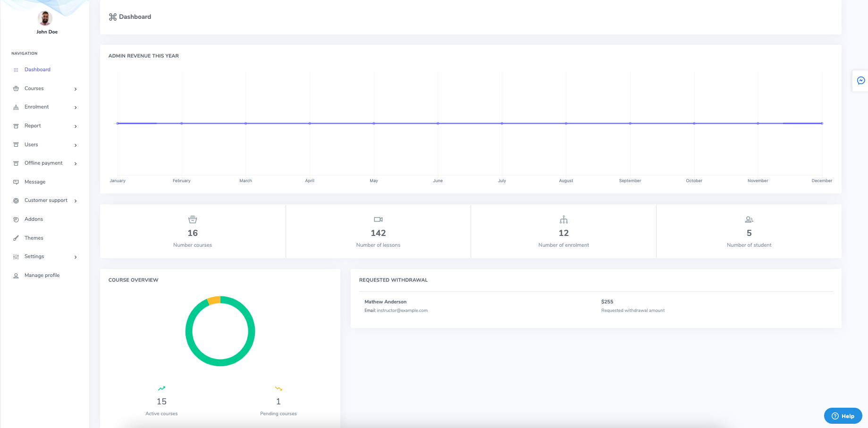Click the Enrolment navigation icon
The height and width of the screenshot is (428, 868).
16,107
